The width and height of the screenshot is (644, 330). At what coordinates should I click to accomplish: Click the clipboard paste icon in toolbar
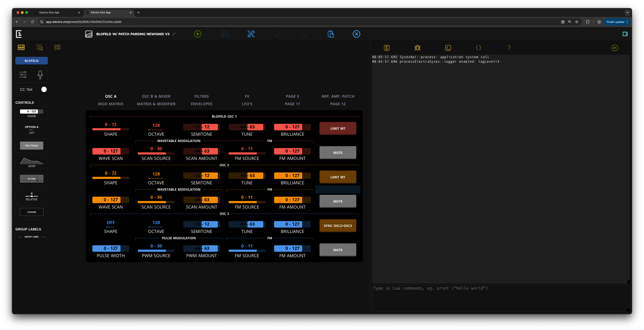coord(331,34)
